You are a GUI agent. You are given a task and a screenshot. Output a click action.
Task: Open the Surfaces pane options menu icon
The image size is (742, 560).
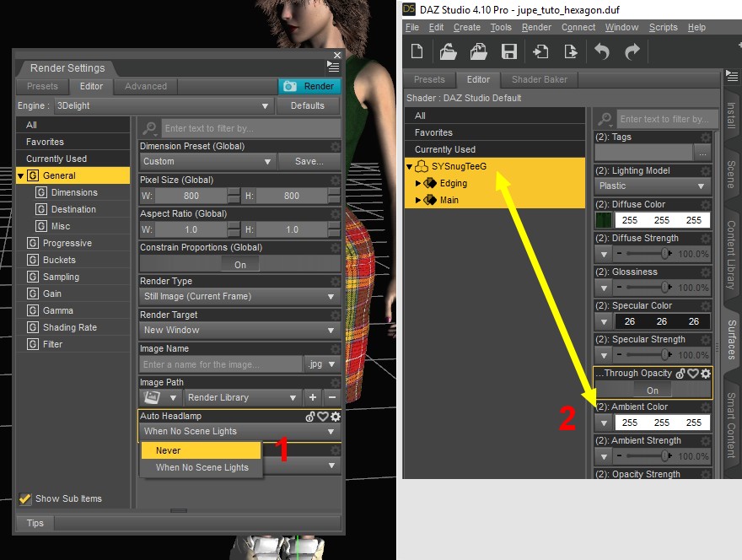(x=732, y=75)
